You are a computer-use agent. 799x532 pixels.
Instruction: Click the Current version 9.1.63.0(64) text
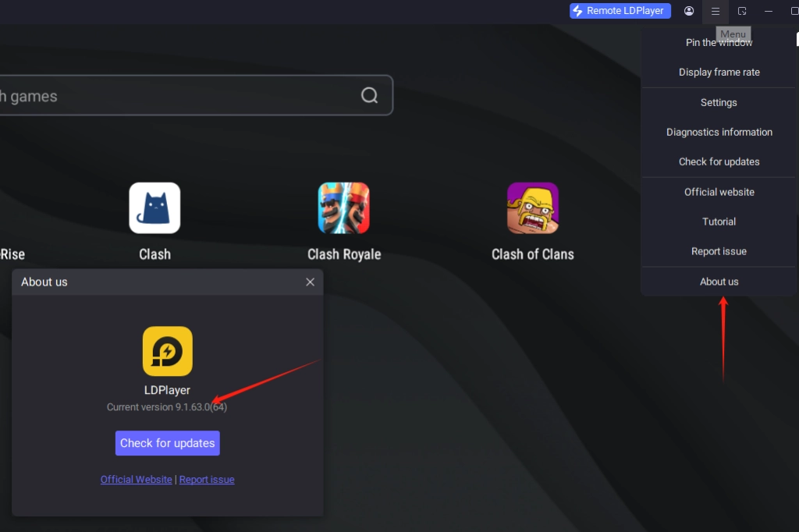point(167,407)
